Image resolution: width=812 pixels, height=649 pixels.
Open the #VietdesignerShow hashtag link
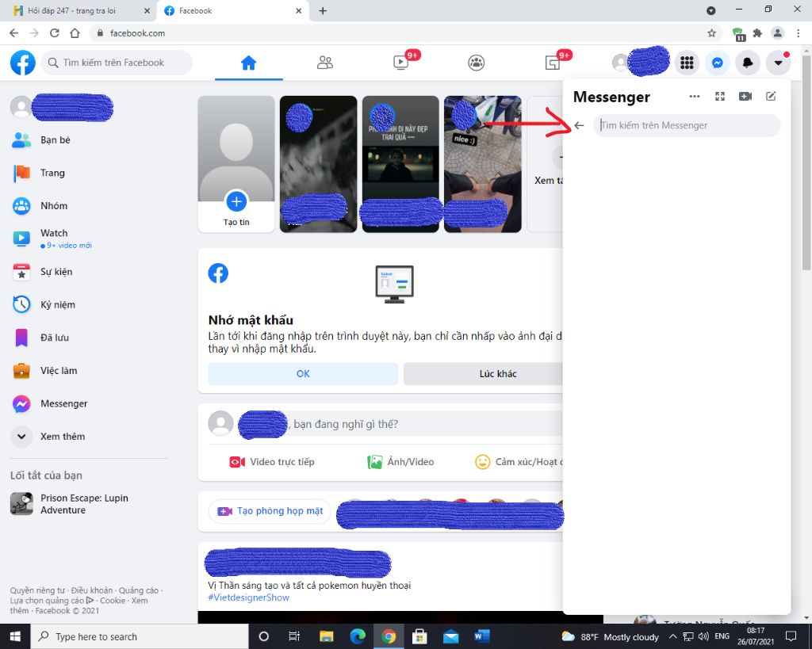(x=248, y=597)
